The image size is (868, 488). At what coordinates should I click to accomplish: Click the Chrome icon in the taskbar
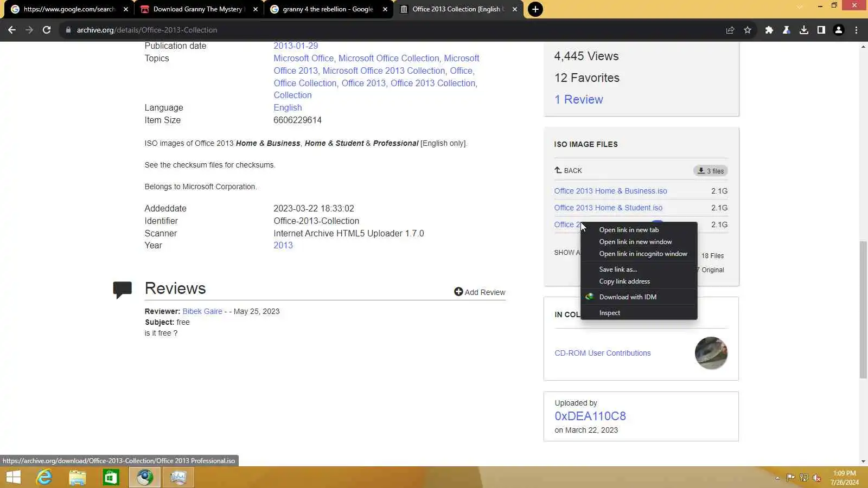[145, 477]
